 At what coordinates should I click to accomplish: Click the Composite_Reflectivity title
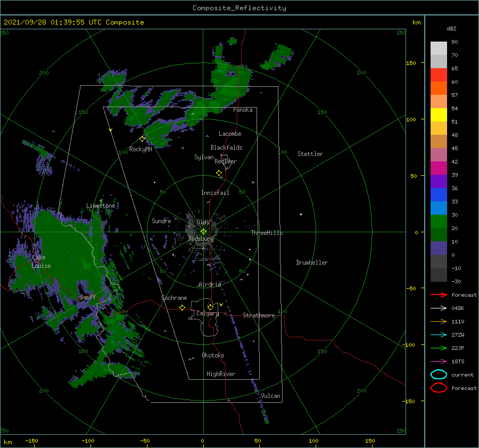coord(240,8)
